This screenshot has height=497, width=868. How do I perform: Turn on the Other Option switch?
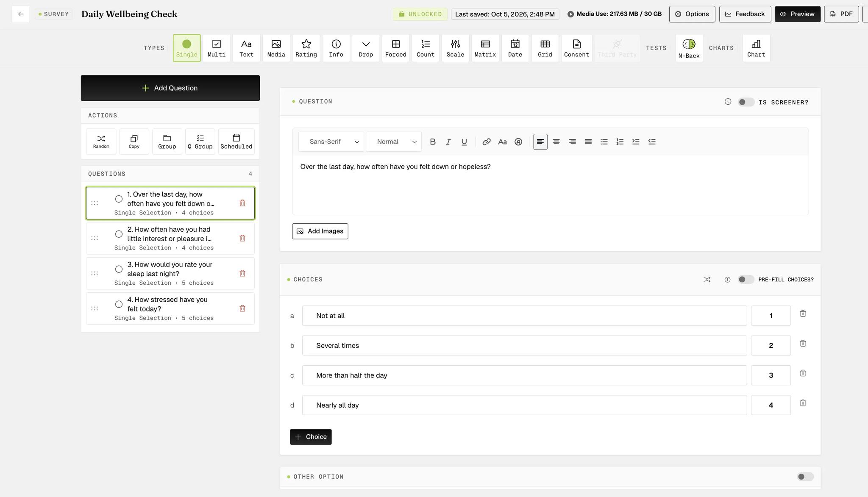point(805,477)
